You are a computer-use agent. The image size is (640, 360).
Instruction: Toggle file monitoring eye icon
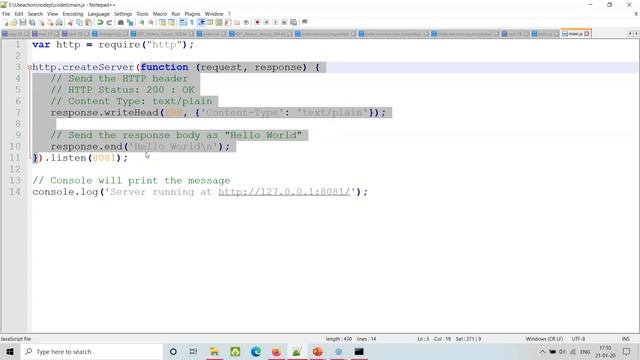(246, 22)
